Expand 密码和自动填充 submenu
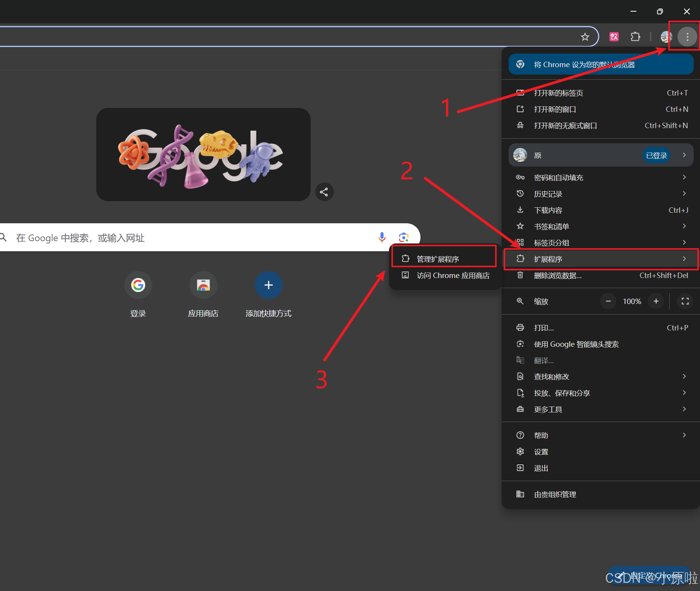700x591 pixels. click(x=601, y=177)
